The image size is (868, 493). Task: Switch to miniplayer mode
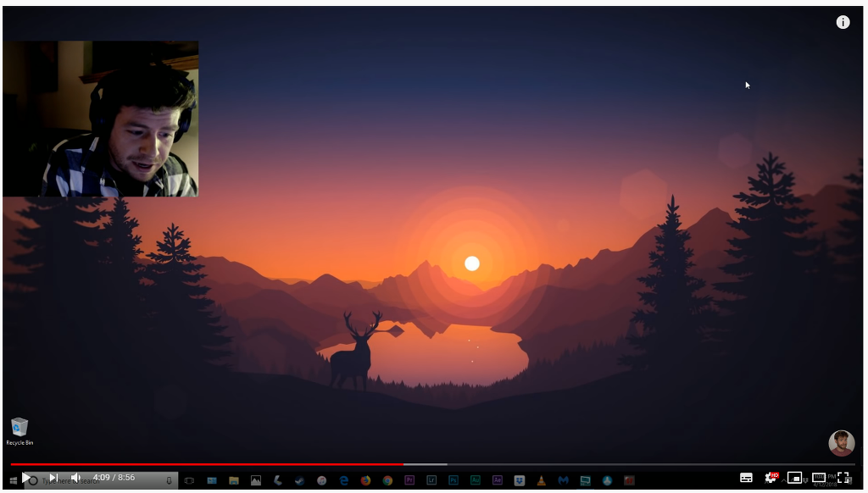794,478
